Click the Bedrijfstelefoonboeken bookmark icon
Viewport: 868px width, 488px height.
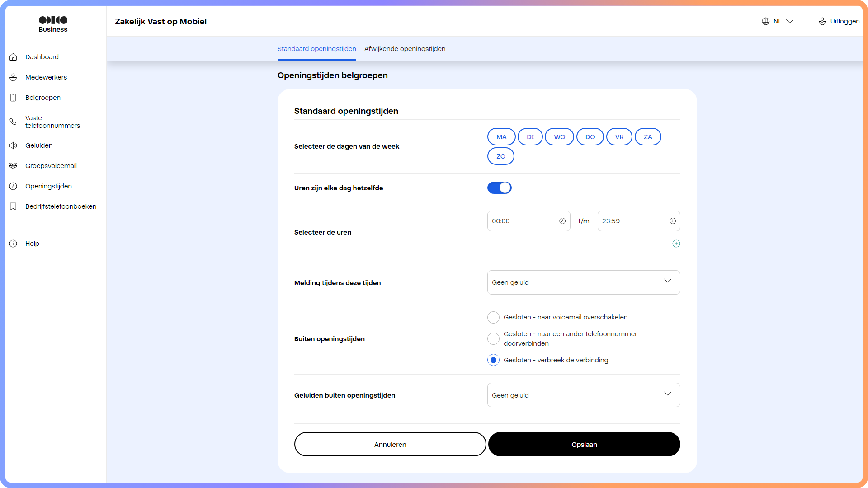pos(13,206)
